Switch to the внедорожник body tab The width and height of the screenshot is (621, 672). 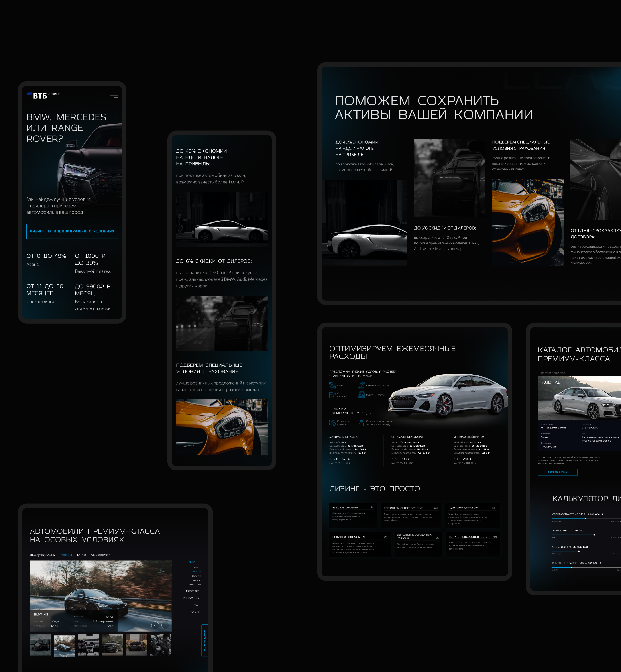(42, 555)
